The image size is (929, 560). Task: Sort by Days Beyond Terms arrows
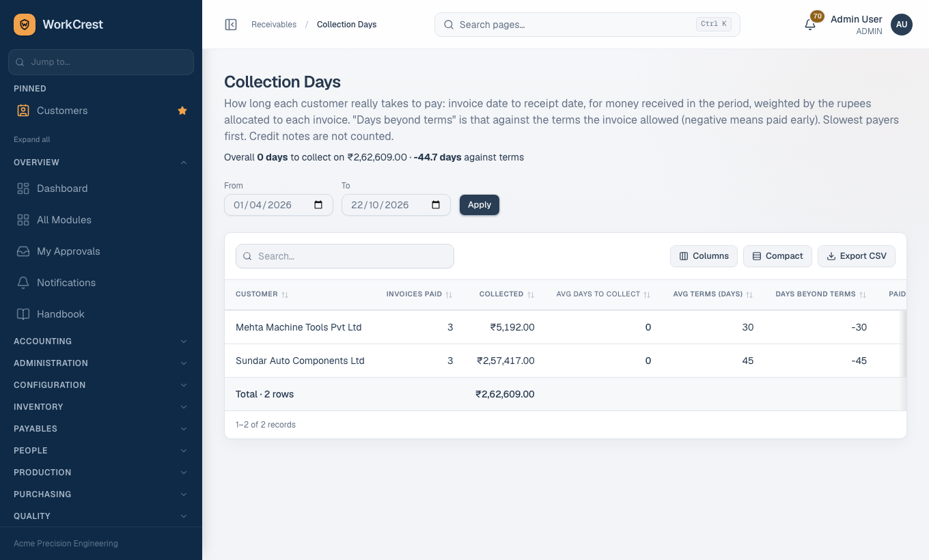pos(863,294)
